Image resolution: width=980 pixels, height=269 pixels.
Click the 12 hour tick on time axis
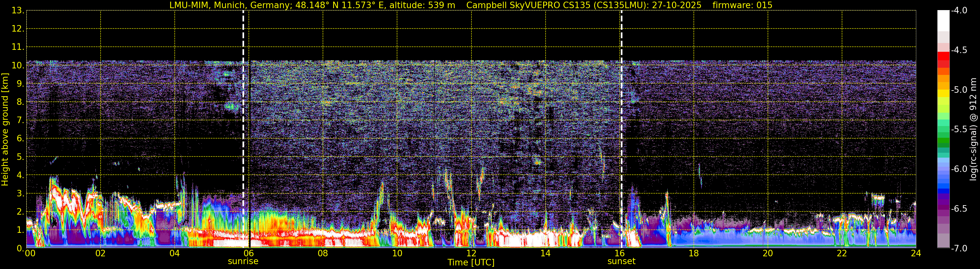coord(471,253)
